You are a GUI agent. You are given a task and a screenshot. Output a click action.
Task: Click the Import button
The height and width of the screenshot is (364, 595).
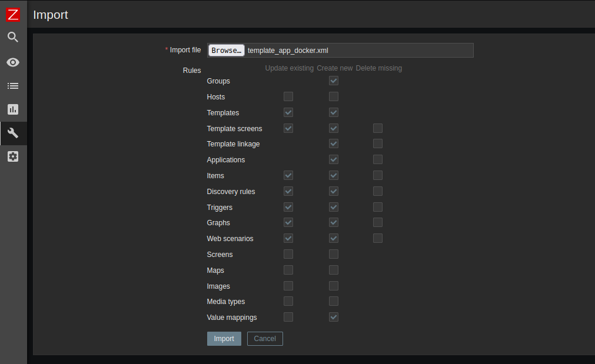224,338
